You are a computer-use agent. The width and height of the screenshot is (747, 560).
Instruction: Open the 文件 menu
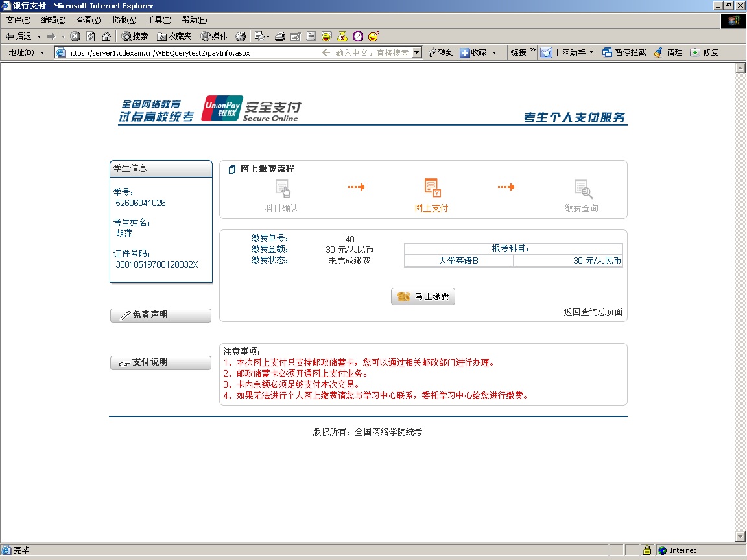tap(18, 20)
